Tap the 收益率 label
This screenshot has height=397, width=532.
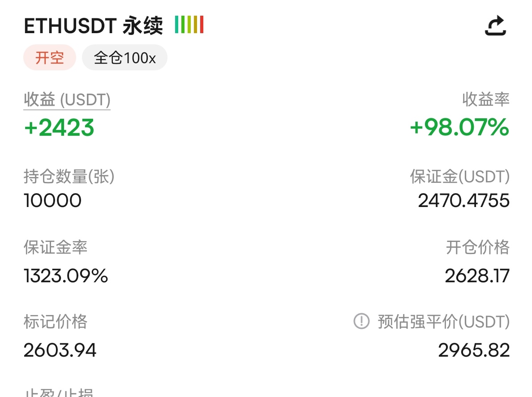coord(486,99)
